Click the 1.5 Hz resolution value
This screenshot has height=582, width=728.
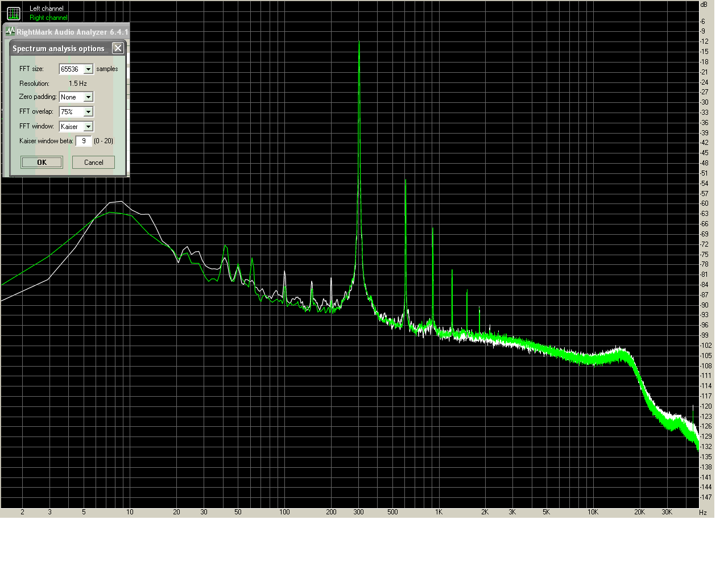point(78,84)
